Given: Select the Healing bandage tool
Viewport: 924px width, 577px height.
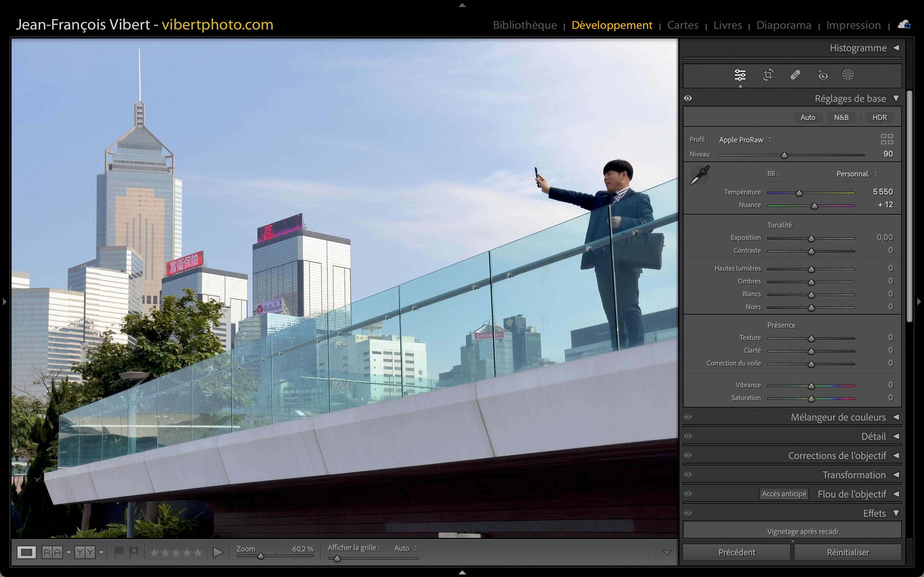Looking at the screenshot, I should (795, 75).
